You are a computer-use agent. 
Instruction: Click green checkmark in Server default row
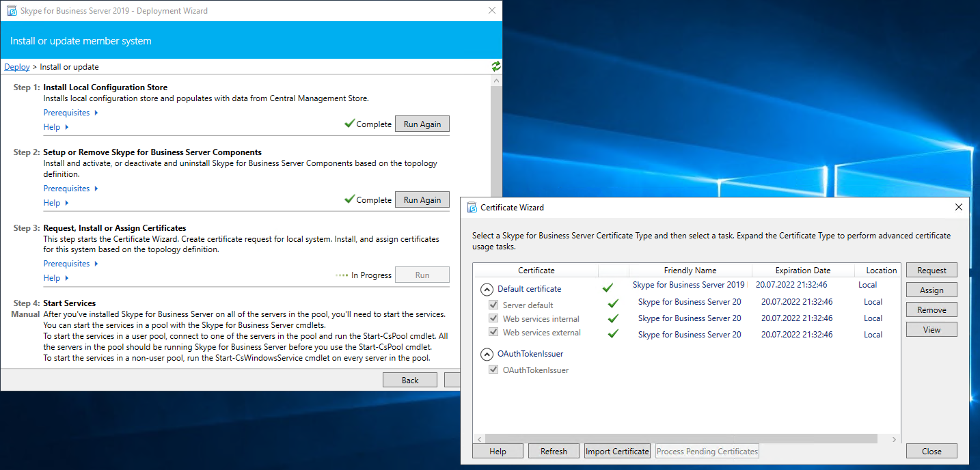(x=613, y=303)
